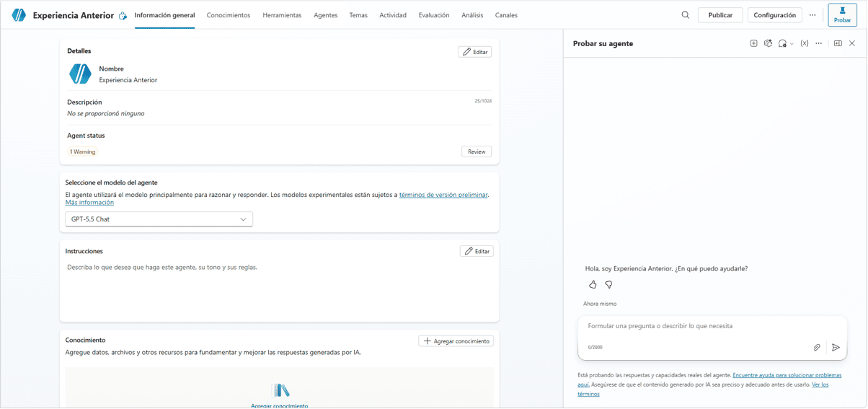Click Review for the agent status
The image size is (868, 409).
click(x=477, y=151)
